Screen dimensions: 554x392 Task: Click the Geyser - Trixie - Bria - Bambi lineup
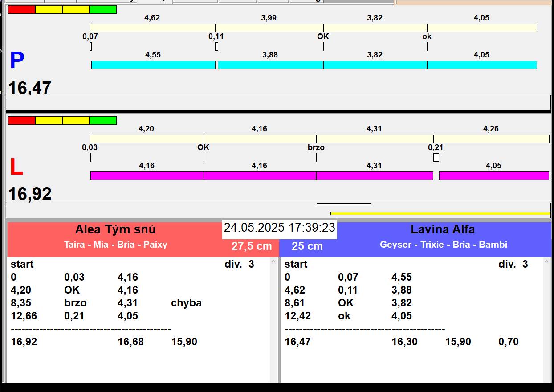tap(444, 245)
